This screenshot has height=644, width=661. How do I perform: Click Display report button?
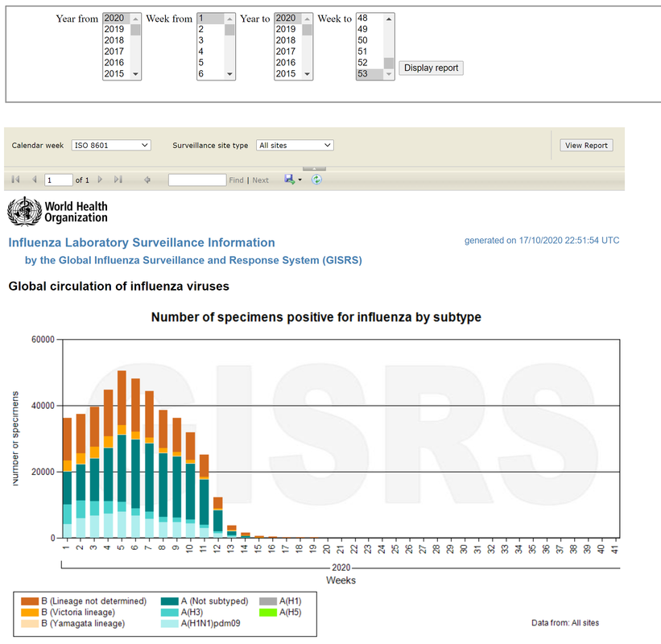tap(432, 68)
